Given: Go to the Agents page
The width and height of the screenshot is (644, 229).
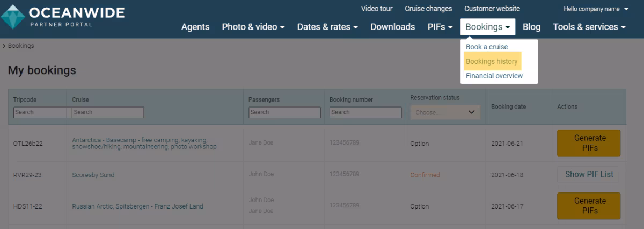Looking at the screenshot, I should tap(195, 27).
